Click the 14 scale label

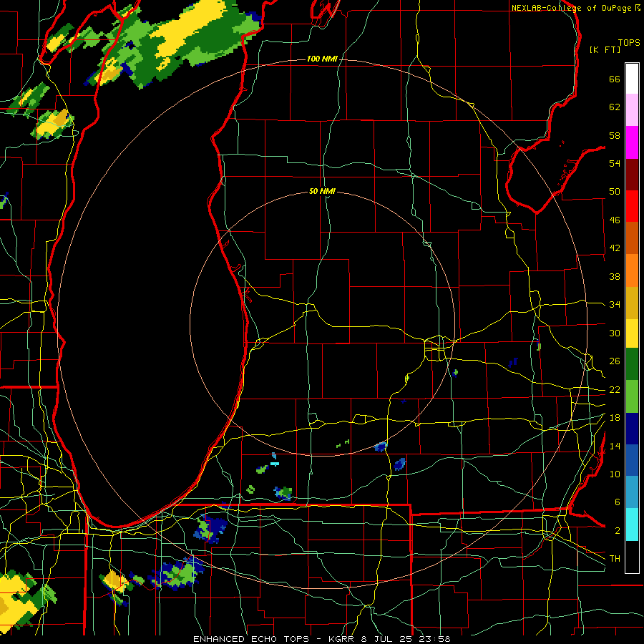(x=615, y=446)
